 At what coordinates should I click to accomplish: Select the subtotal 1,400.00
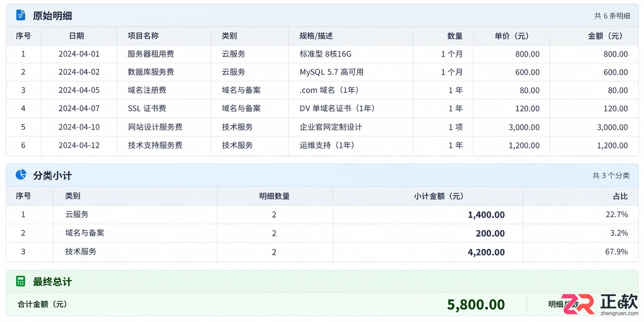[x=486, y=215]
